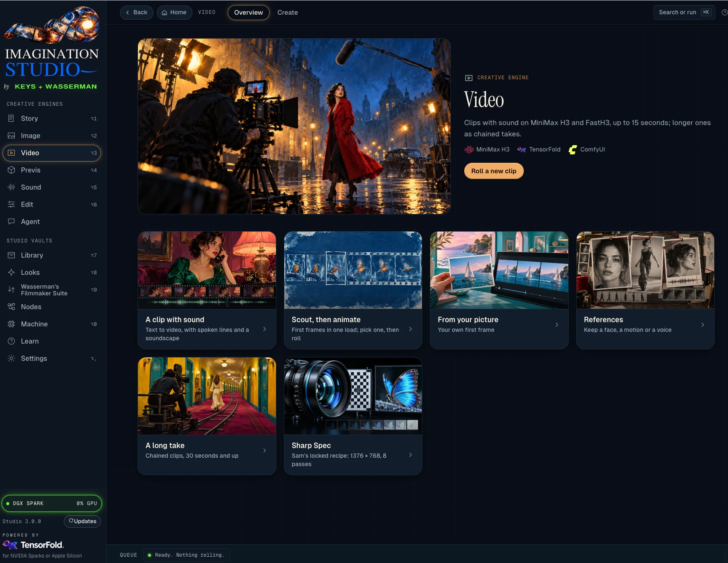Open the film-set hero image

click(294, 126)
